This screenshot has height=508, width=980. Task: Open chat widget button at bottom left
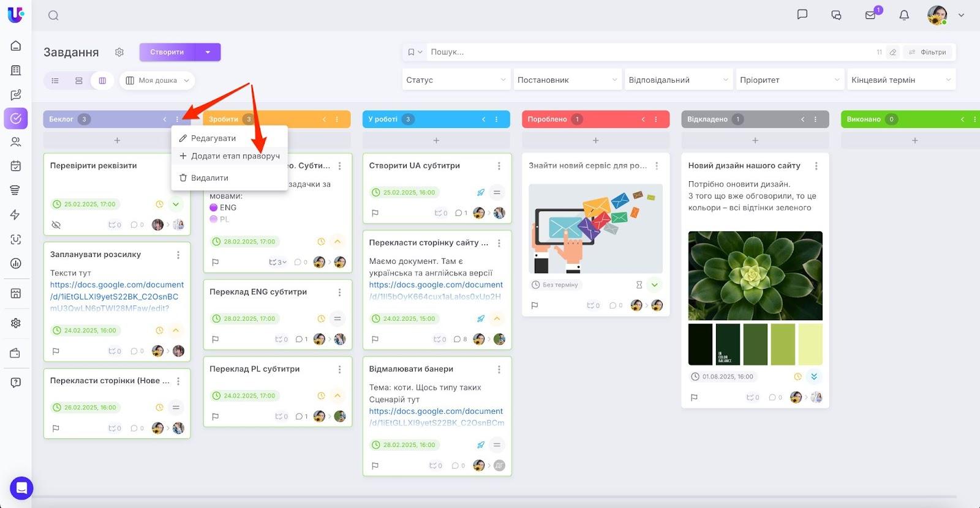(21, 488)
